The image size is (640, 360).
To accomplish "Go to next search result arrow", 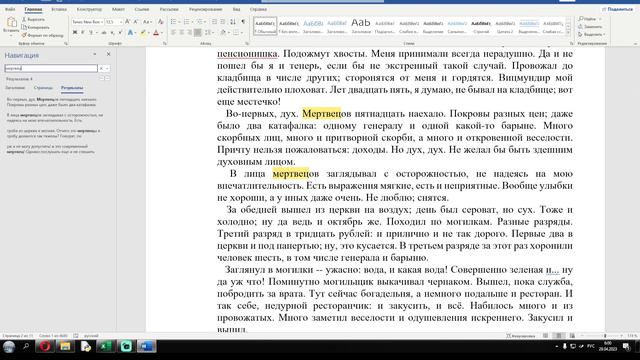I will click(x=107, y=78).
